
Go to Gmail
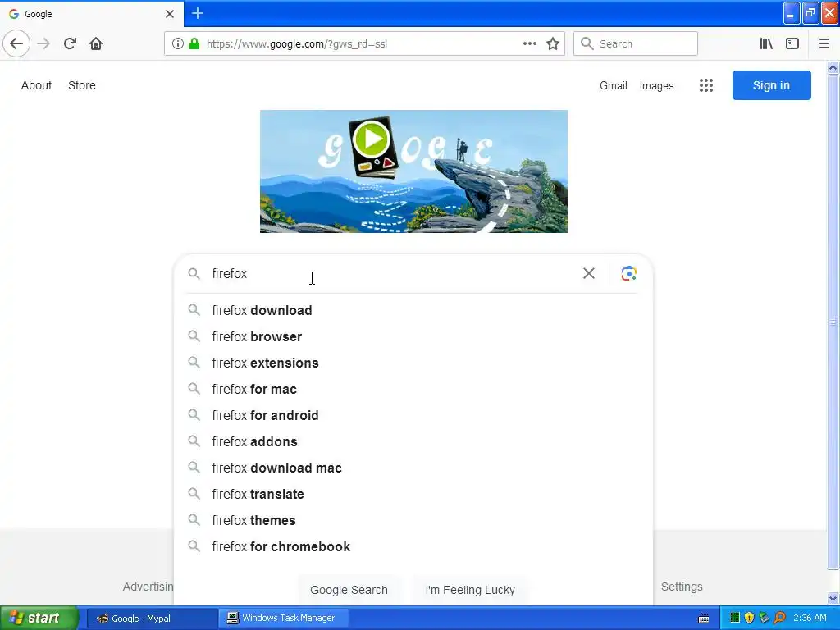pos(614,85)
